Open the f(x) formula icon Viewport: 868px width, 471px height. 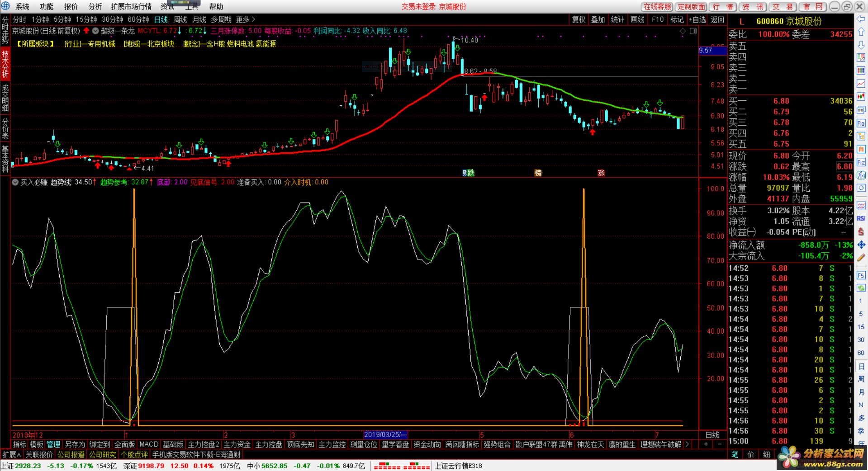point(861,175)
